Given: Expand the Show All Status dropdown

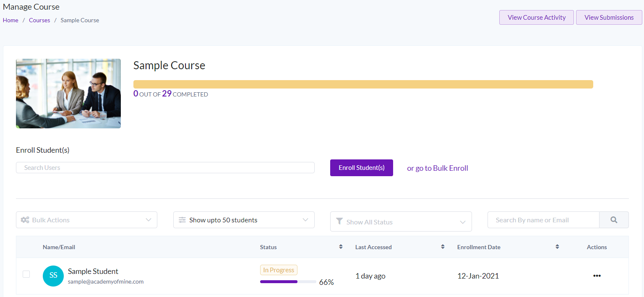Looking at the screenshot, I should (x=400, y=221).
